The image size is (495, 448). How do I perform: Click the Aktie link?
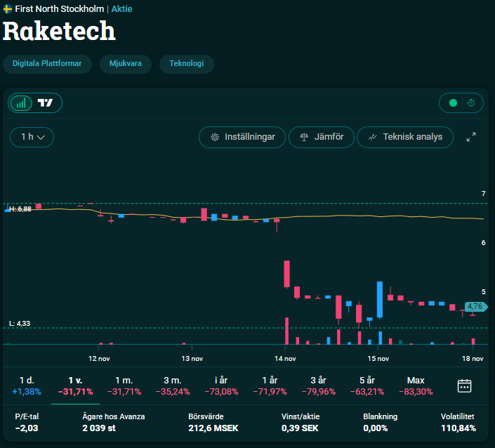tap(121, 9)
